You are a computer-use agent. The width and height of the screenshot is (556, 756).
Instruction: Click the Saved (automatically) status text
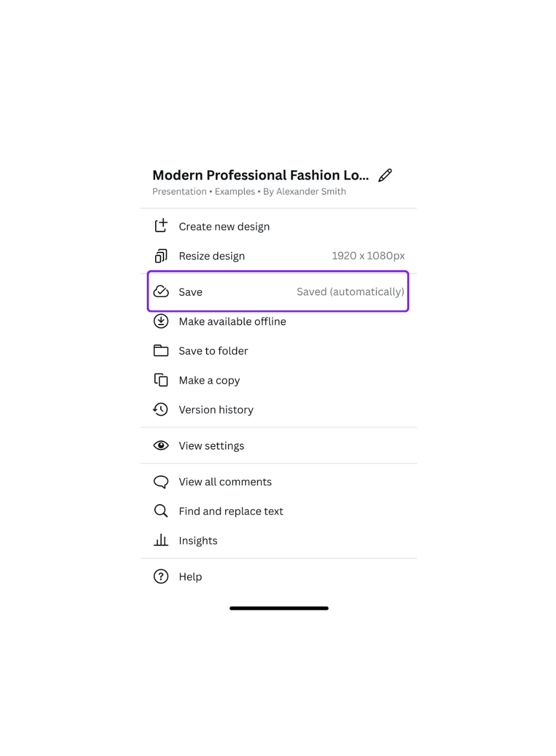[x=350, y=292]
